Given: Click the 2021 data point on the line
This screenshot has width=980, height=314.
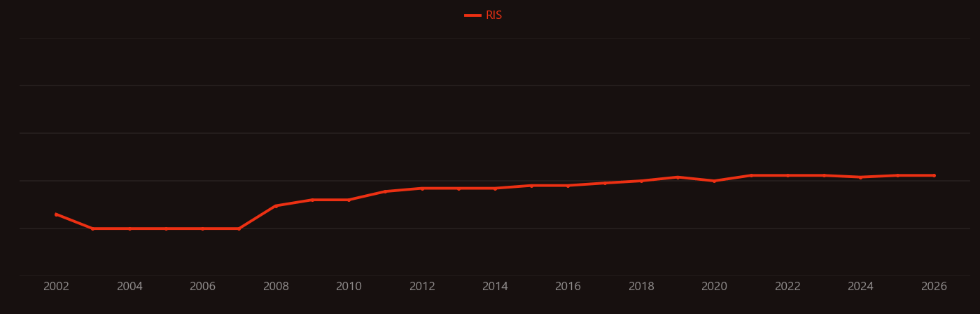Looking at the screenshot, I should pyautogui.click(x=751, y=175).
